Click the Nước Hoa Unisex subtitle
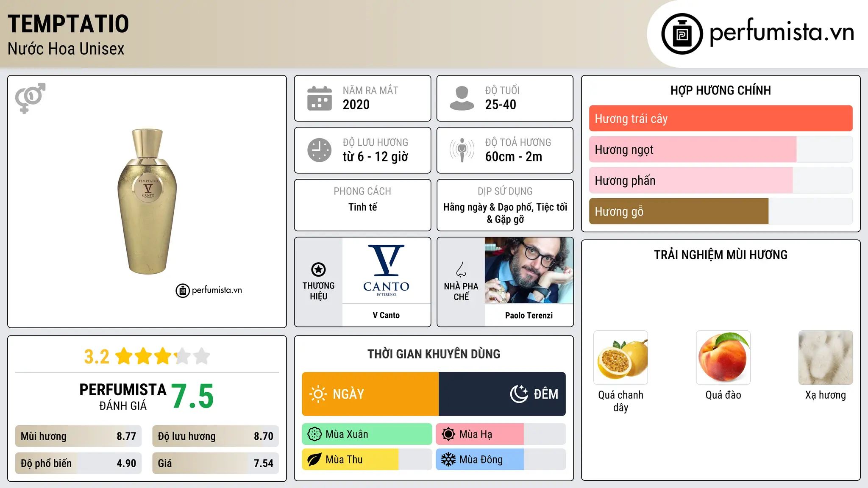This screenshot has width=868, height=488. click(66, 49)
